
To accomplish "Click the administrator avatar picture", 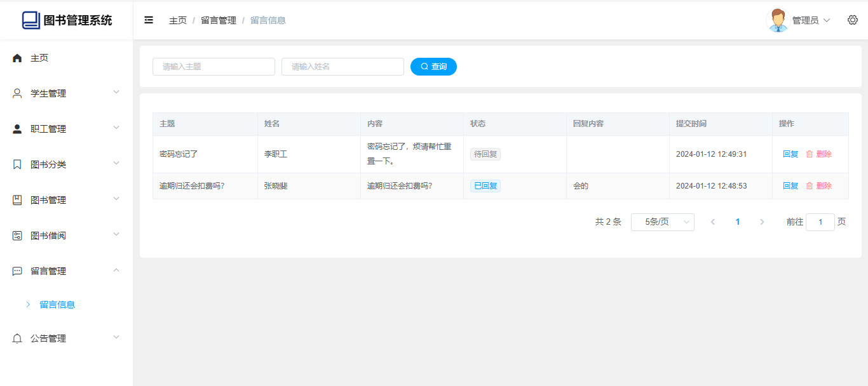I will pos(778,20).
